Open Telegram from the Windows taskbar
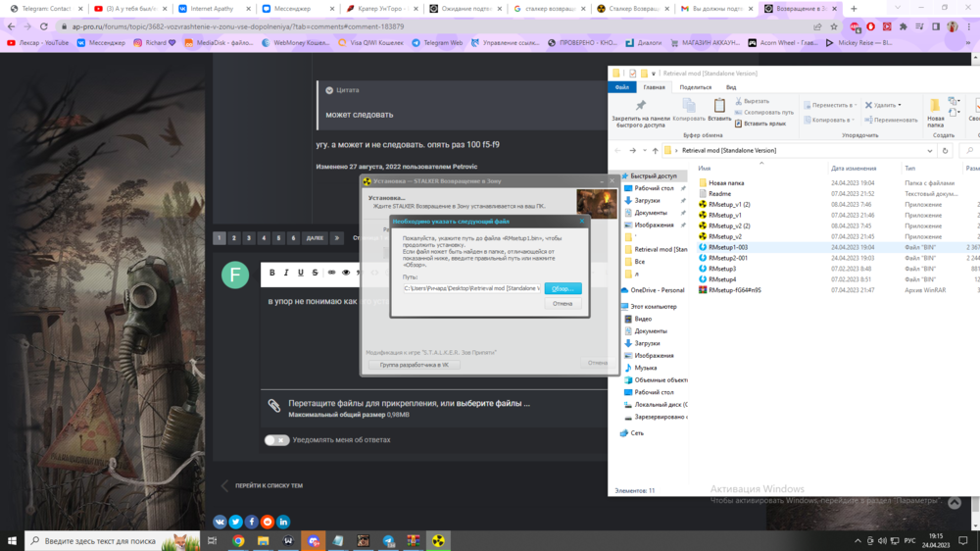The width and height of the screenshot is (980, 551). point(388,540)
